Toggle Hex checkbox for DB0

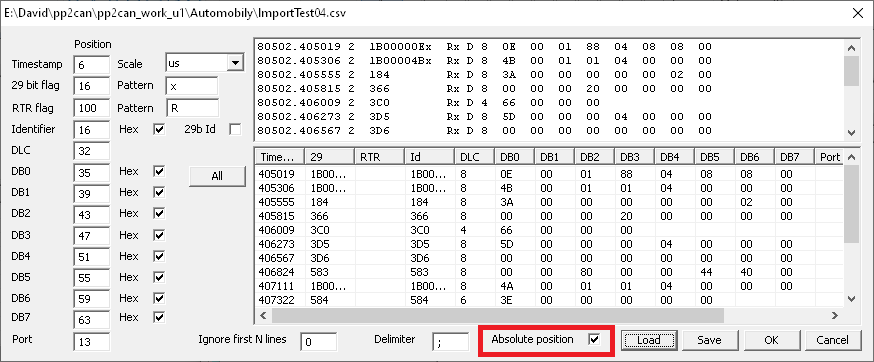pos(159,171)
